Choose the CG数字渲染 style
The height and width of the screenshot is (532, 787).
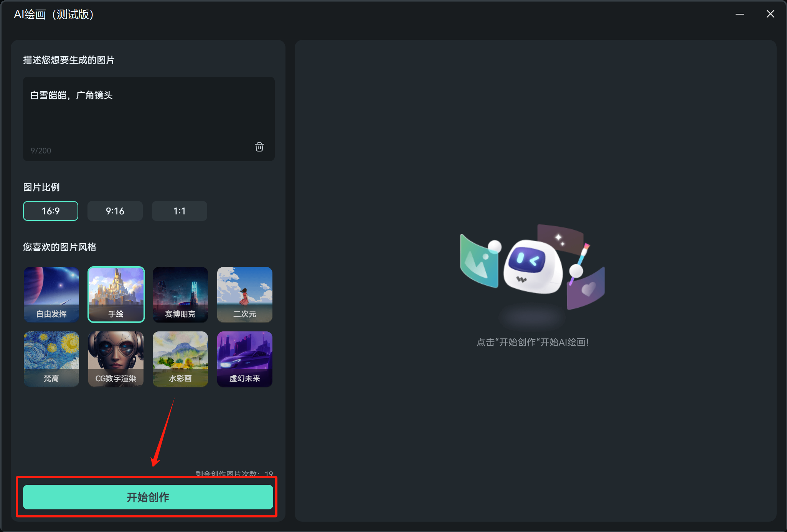pos(116,359)
